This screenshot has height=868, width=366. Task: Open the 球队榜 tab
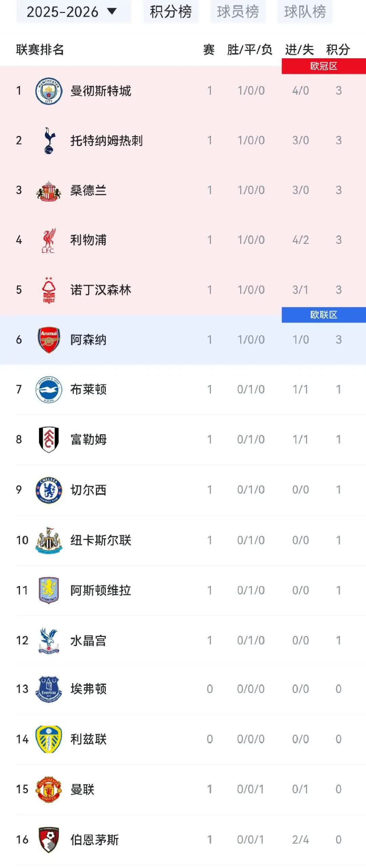coord(305,12)
